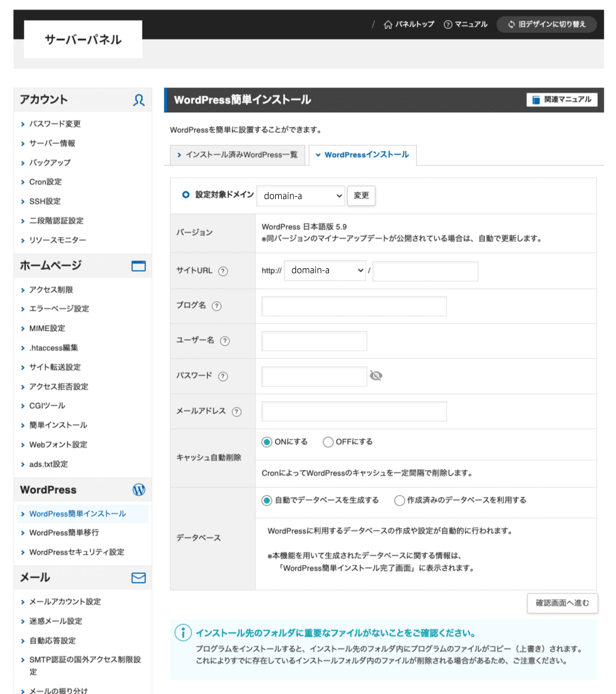
Task: Open 関連マニュアル button
Action: tap(562, 100)
